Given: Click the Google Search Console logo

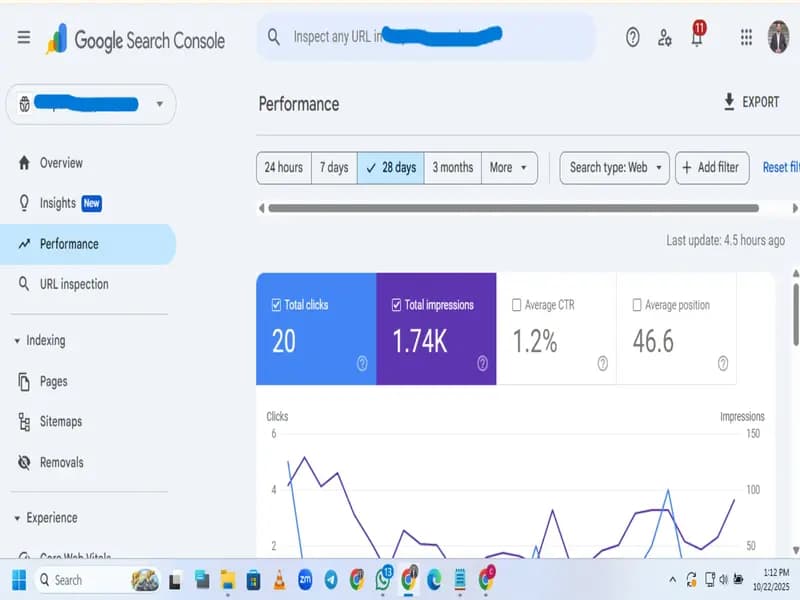Looking at the screenshot, I should pos(136,39).
